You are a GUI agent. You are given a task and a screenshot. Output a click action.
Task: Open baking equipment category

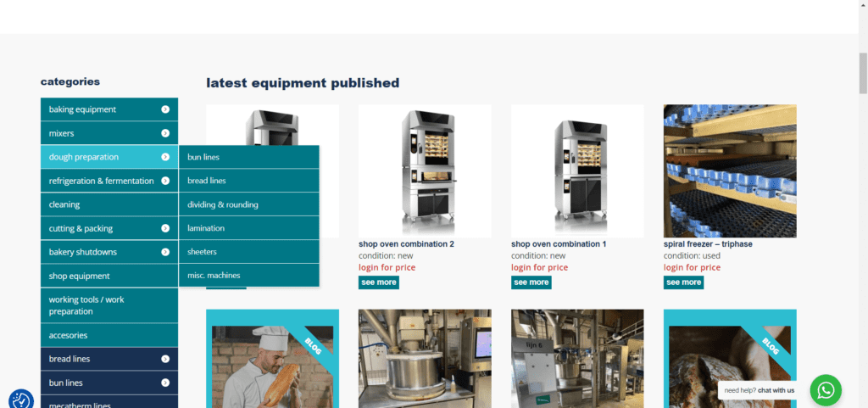coord(109,109)
